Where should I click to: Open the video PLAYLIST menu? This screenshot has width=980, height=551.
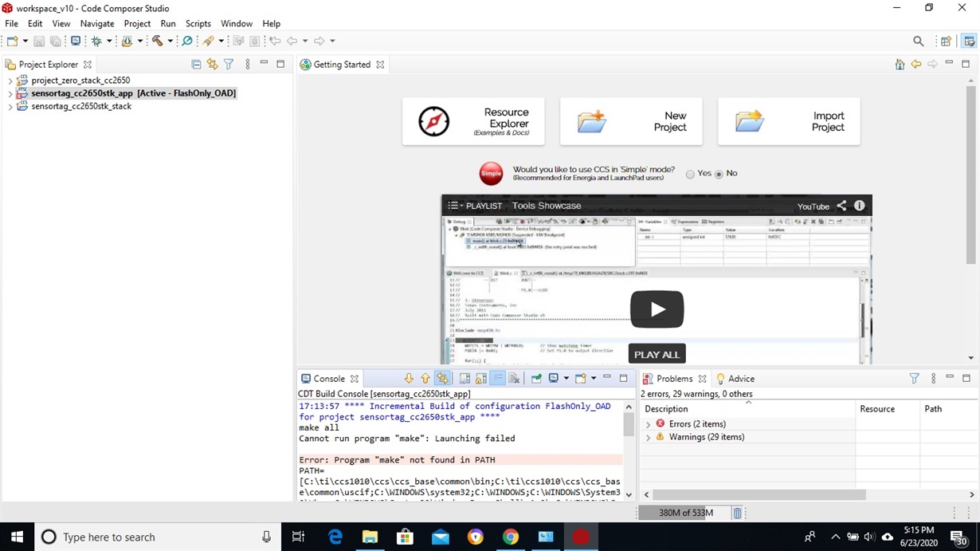pos(475,206)
